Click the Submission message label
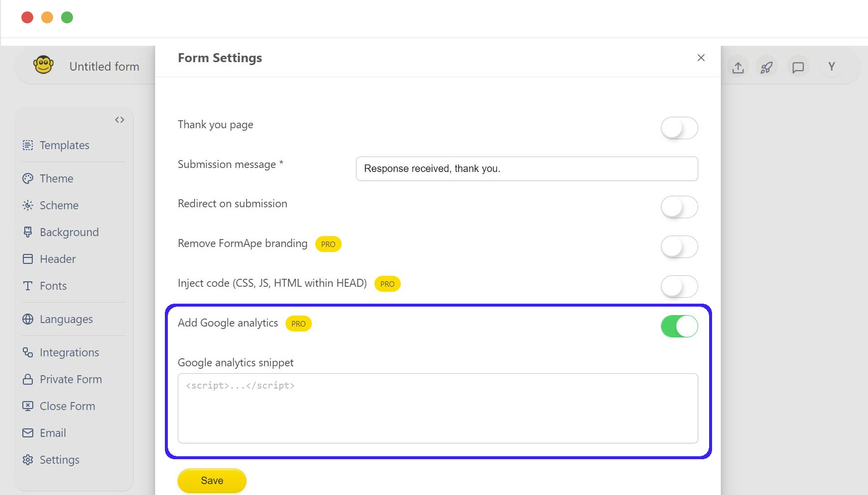The width and height of the screenshot is (868, 495). [230, 165]
